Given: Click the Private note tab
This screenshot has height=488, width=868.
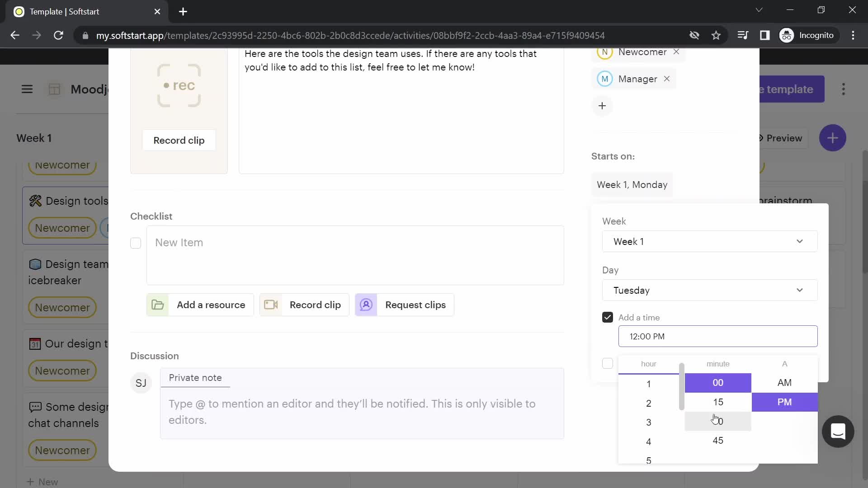Looking at the screenshot, I should coord(196,377).
